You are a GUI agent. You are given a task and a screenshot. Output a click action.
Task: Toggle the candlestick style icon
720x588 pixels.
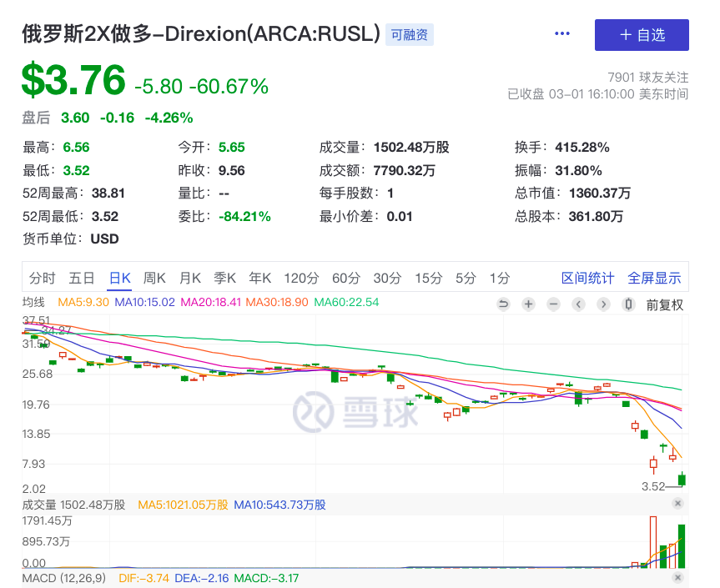coord(628,304)
